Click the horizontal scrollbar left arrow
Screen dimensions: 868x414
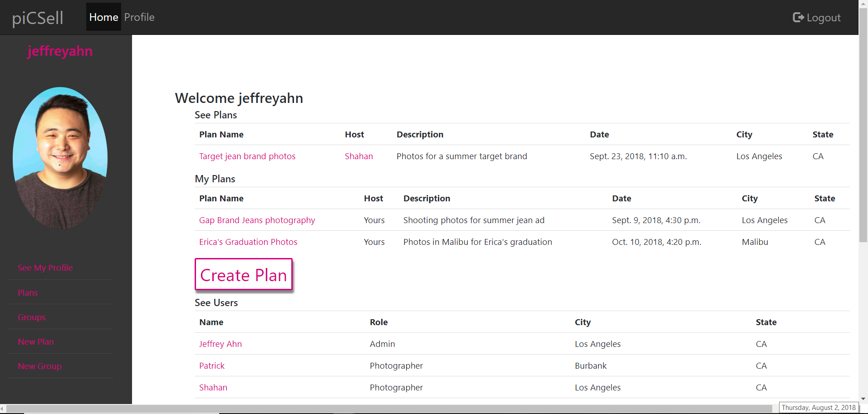(3, 409)
